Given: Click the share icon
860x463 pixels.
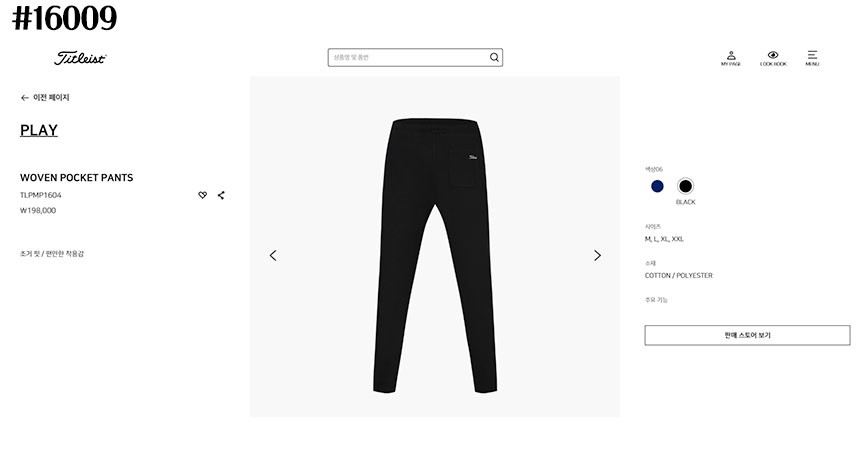Looking at the screenshot, I should tap(221, 195).
